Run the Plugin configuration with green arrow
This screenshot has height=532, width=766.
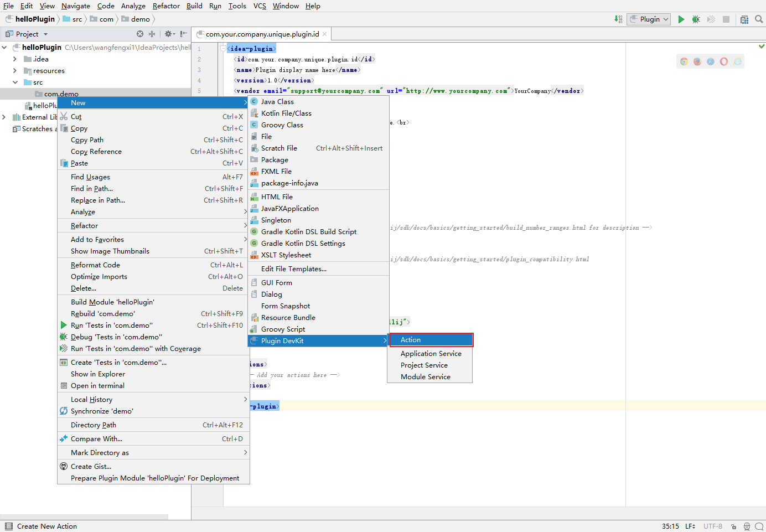[681, 19]
